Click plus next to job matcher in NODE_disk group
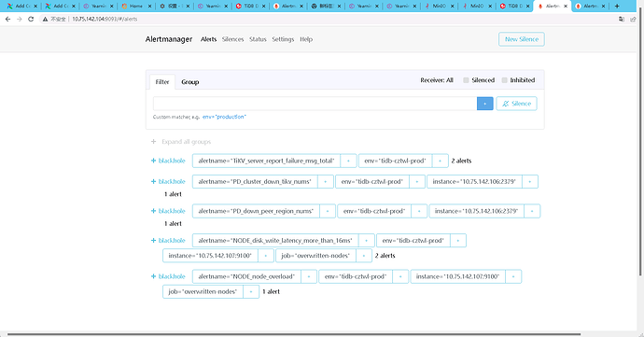Screen dimensions: 644x337 tap(364, 256)
